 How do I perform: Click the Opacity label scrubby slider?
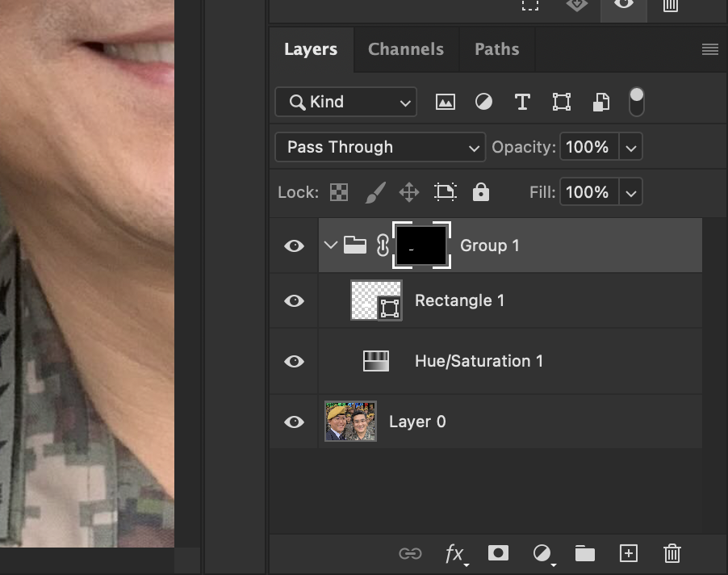coord(524,147)
